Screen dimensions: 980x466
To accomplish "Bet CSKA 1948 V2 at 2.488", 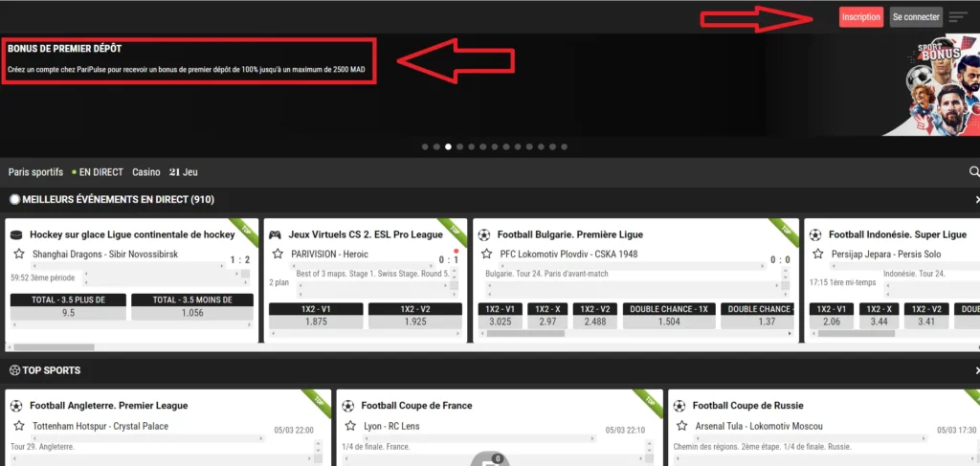I will 595,316.
